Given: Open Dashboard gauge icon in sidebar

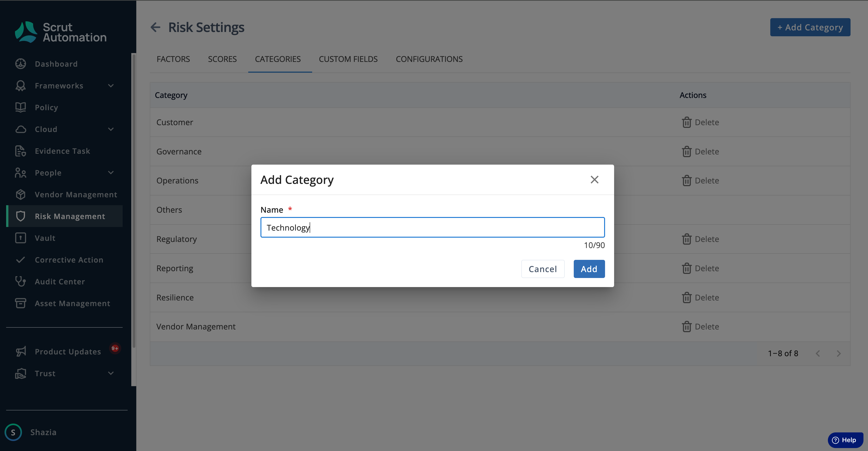Looking at the screenshot, I should (21, 64).
